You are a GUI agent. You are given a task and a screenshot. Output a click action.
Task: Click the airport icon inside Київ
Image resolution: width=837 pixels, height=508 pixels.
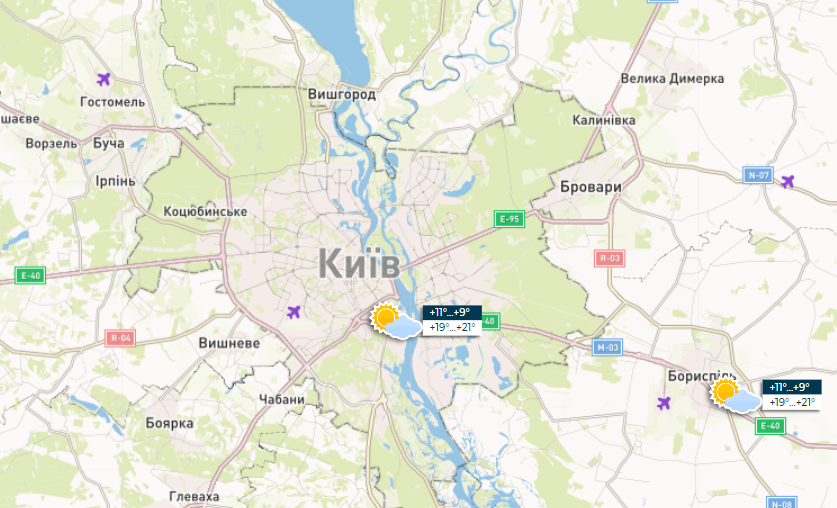click(294, 312)
